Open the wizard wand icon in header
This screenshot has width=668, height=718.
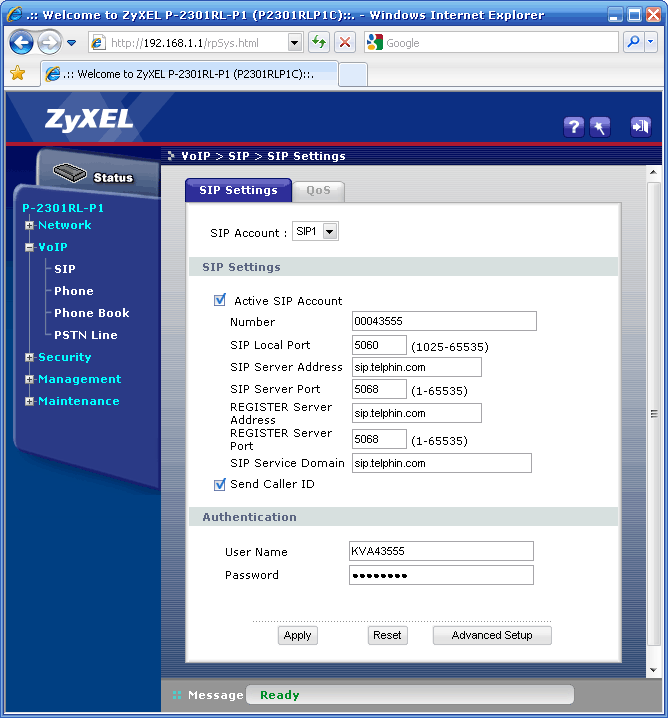point(600,127)
